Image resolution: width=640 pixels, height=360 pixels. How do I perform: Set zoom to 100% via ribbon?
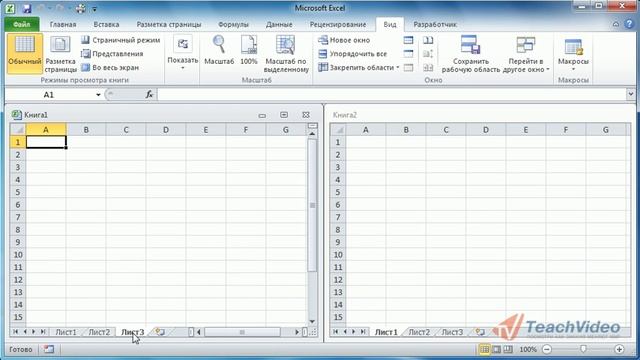point(249,50)
